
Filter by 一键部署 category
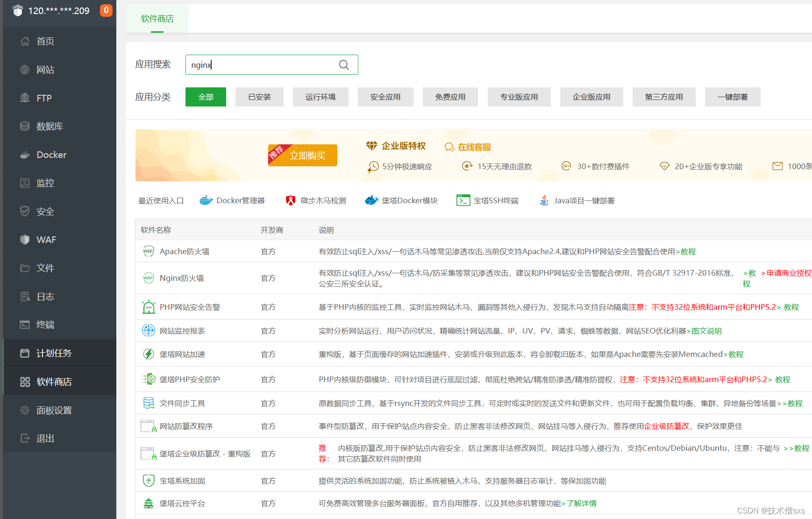733,97
